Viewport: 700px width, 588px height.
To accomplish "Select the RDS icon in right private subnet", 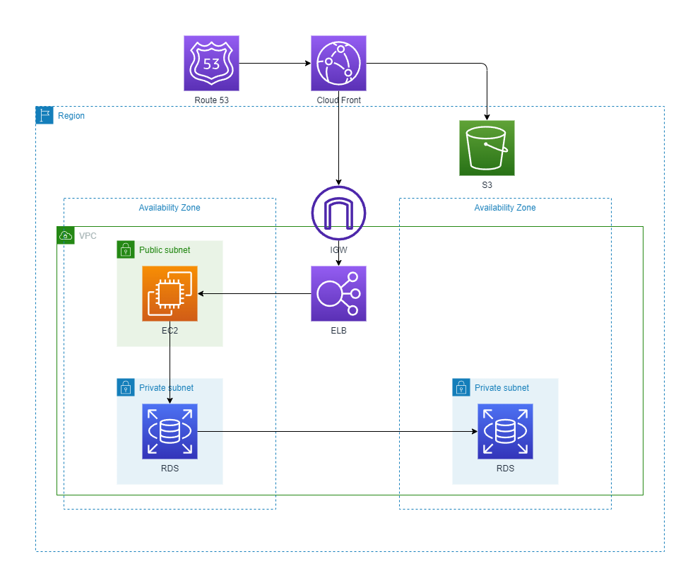I will (x=505, y=432).
